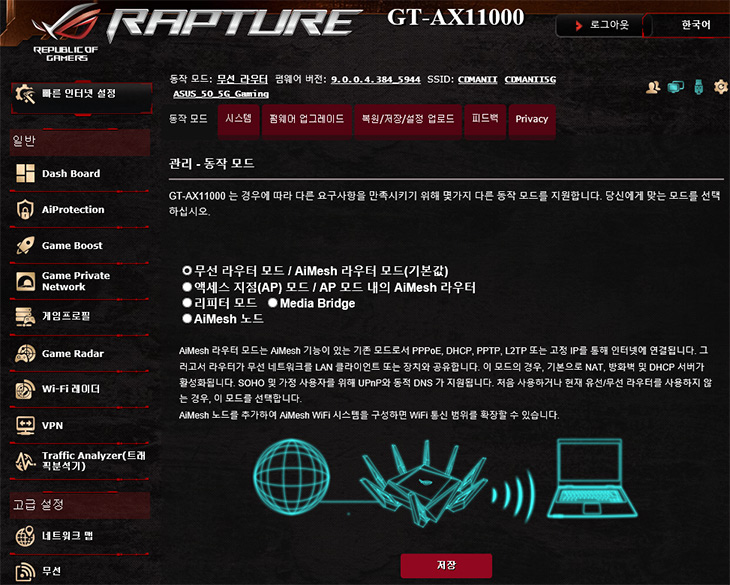Click the 무선 라우터 operation mode link

(242, 79)
